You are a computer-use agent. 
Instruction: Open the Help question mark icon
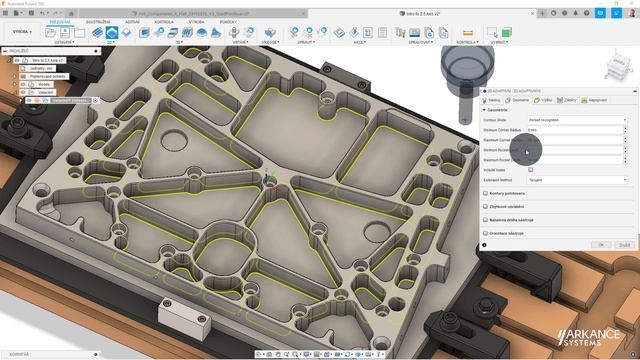click(x=587, y=13)
